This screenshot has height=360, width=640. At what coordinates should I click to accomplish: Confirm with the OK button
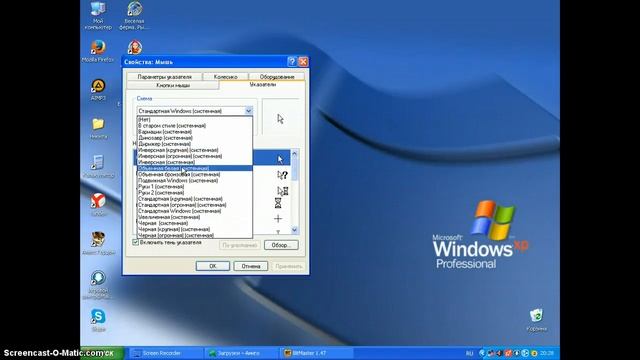(x=213, y=266)
